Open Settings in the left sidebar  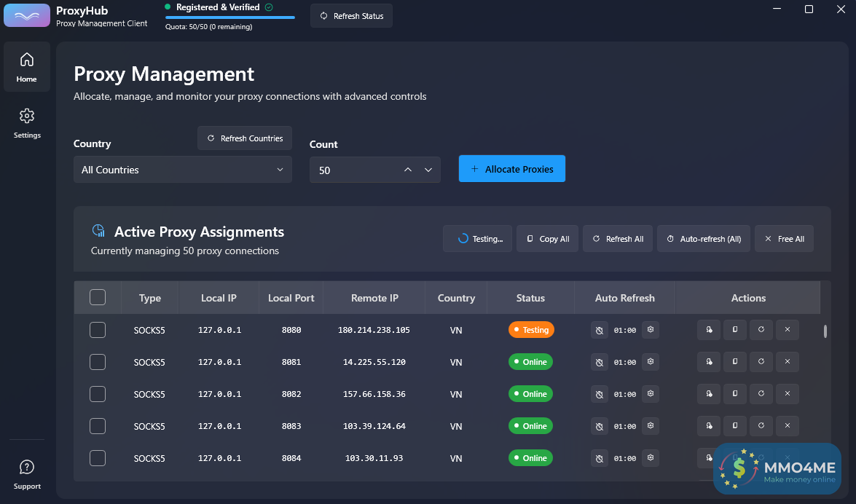[27, 123]
